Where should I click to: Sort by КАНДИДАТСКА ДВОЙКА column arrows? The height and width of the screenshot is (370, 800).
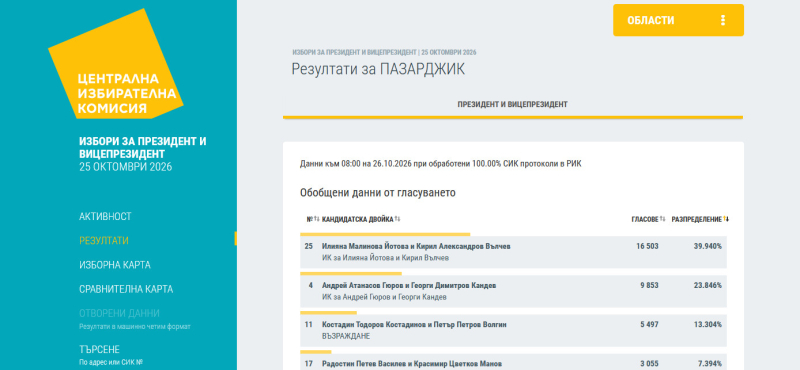397,219
